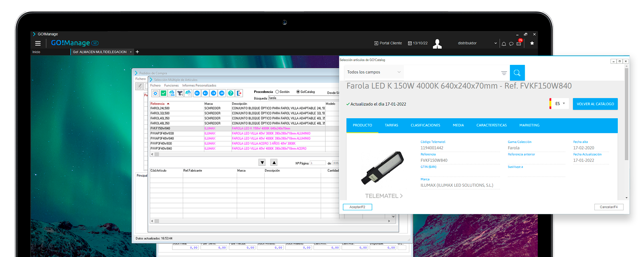644x257 pixels.
Task: Select row FAROL24L500
Action: pos(244,108)
